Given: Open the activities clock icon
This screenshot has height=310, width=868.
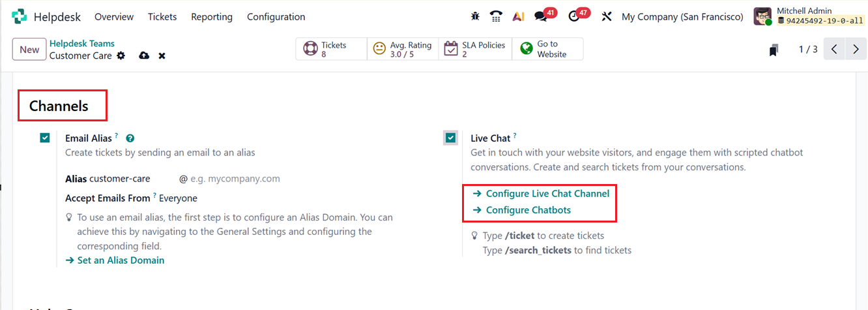Looking at the screenshot, I should tap(575, 16).
